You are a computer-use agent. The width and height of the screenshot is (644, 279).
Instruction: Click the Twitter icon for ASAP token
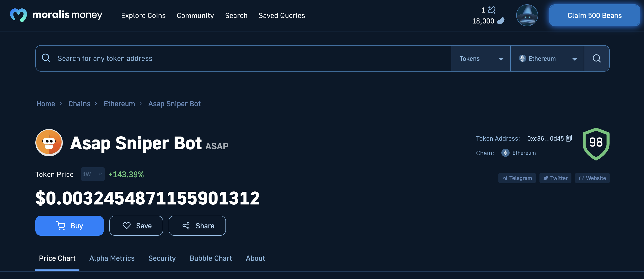click(x=555, y=178)
